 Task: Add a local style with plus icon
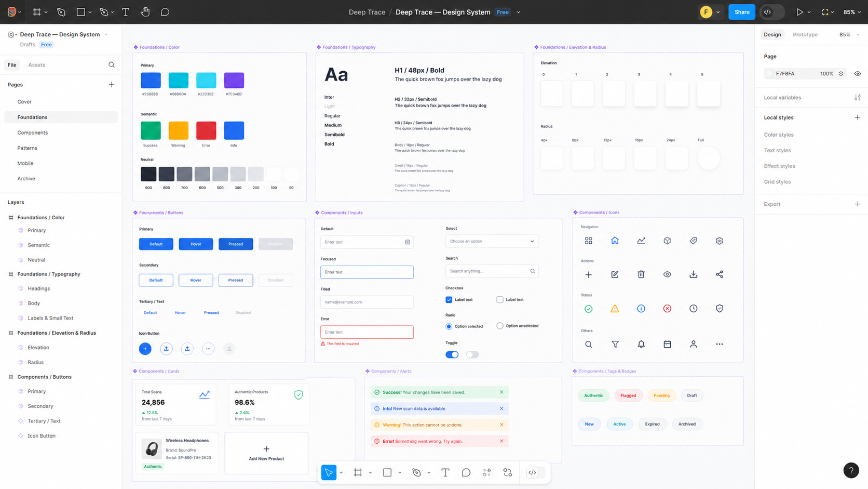[x=858, y=117]
